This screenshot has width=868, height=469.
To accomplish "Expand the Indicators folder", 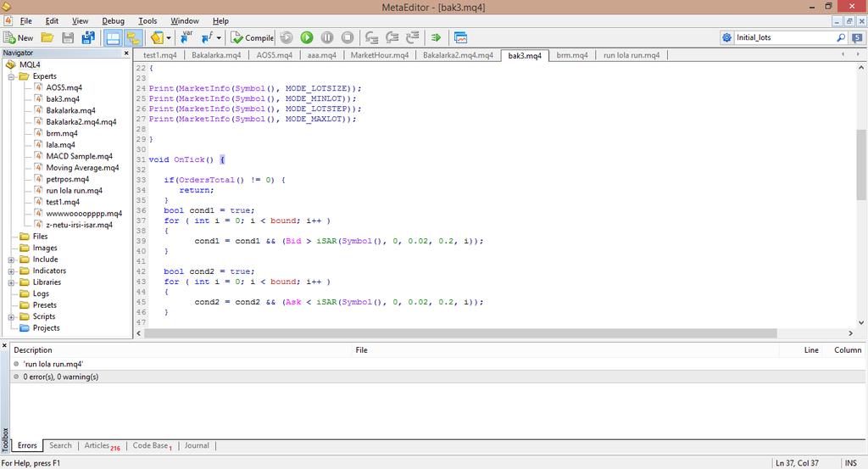I will [11, 271].
